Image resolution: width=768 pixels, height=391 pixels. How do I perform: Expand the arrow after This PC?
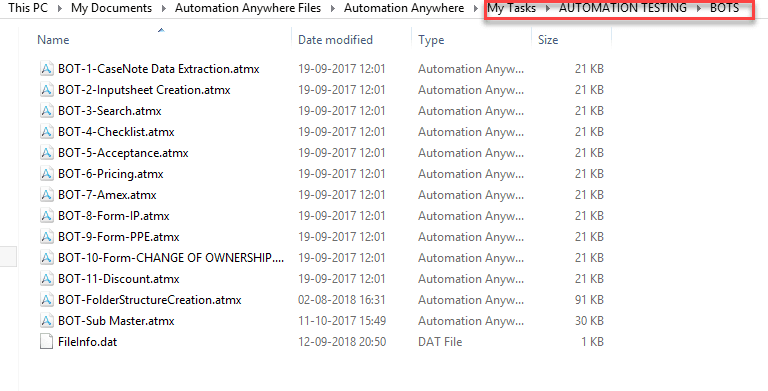(59, 8)
